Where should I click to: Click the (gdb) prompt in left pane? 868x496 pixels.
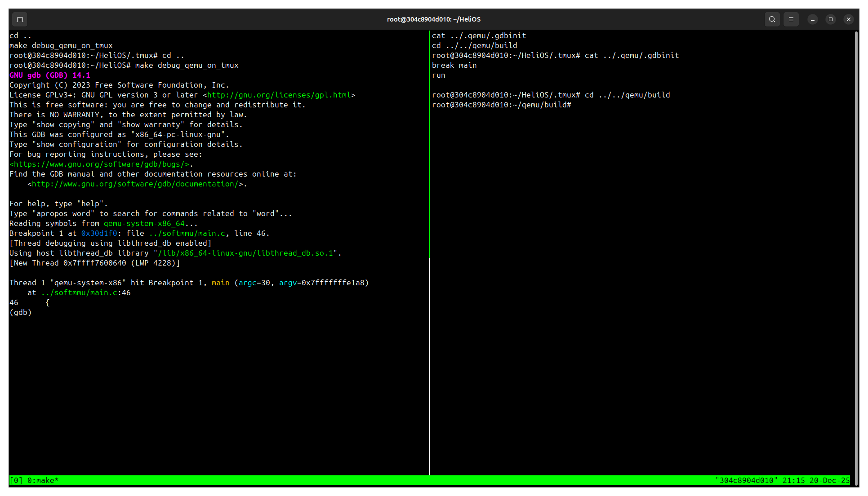tap(20, 312)
